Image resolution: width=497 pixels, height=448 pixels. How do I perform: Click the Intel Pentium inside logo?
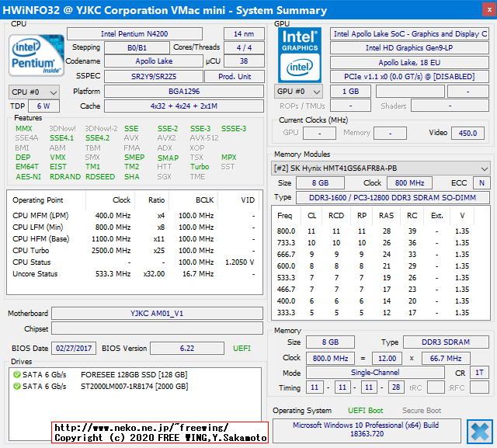36,55
